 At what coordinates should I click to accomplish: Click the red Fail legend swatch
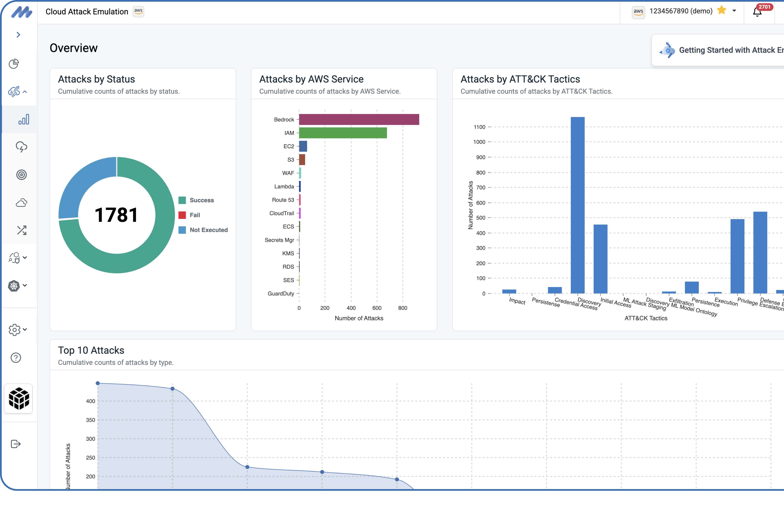tap(182, 215)
